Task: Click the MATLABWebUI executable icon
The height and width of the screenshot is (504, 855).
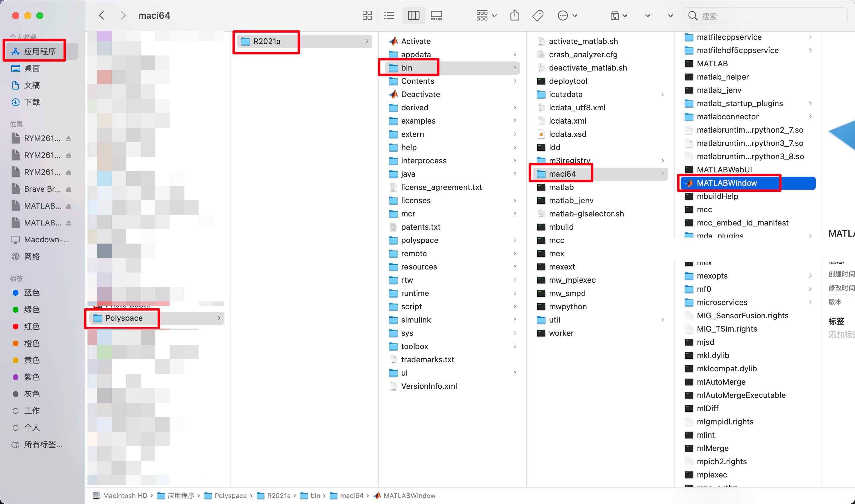Action: (689, 169)
